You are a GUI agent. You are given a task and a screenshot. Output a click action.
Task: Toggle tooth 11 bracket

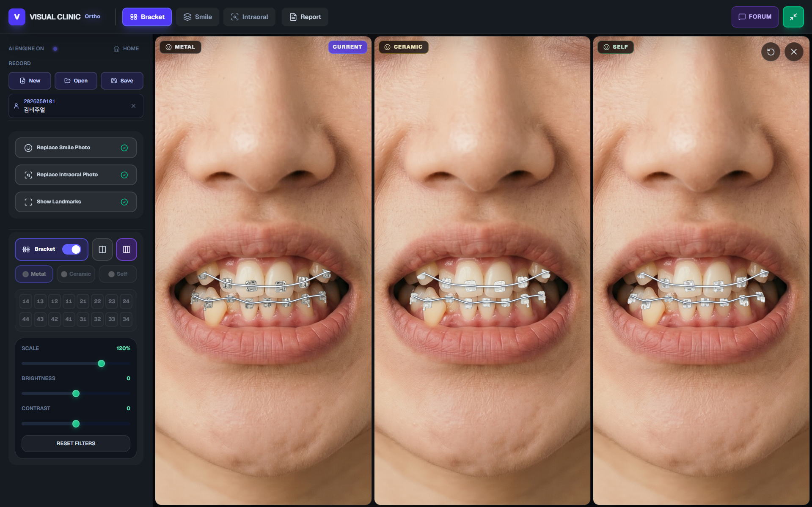(69, 301)
